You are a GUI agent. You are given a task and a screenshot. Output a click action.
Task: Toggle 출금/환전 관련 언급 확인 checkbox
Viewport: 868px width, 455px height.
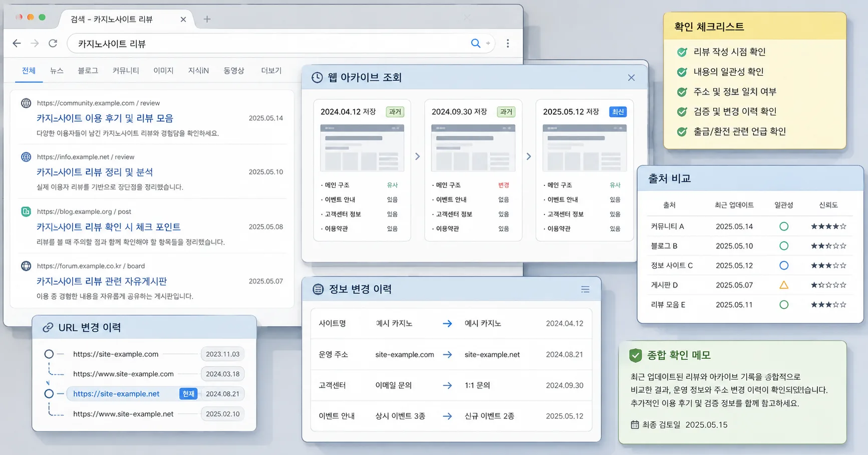coord(682,132)
